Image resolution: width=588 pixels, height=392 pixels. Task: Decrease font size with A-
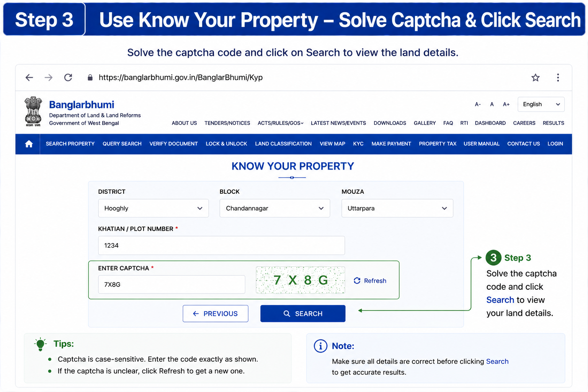click(x=478, y=104)
